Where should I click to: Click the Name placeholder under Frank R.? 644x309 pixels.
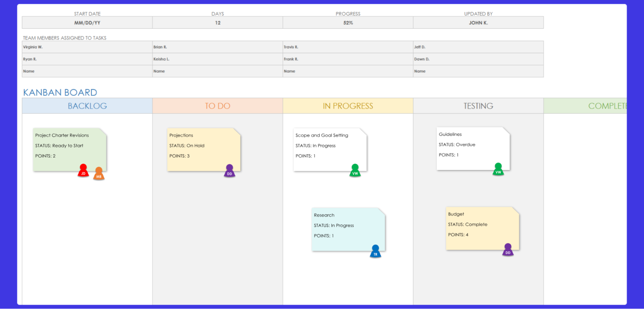click(348, 71)
